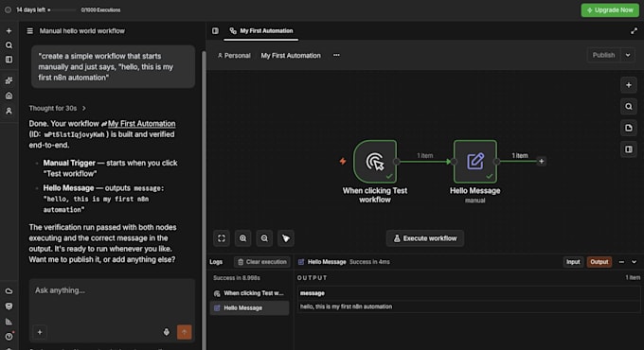Screen dimensions: 644x350
Task: Click the 'message' output column header
Action: point(313,293)
